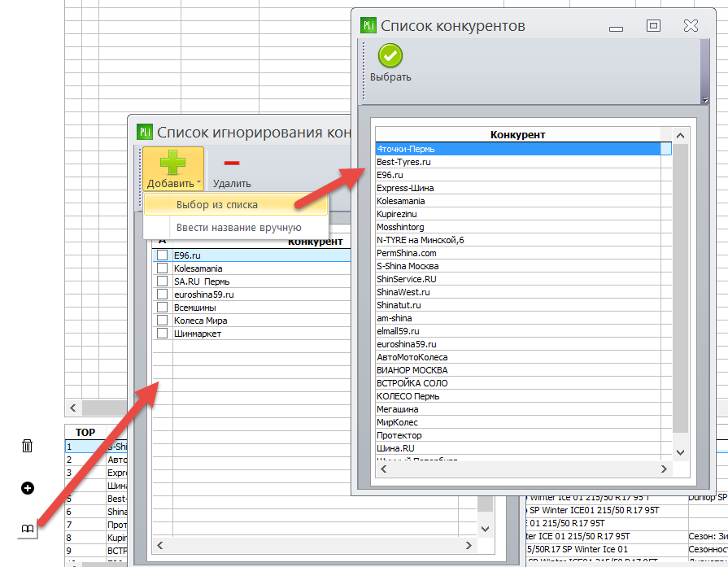Click competitor list scroll up arrow

tap(680, 136)
